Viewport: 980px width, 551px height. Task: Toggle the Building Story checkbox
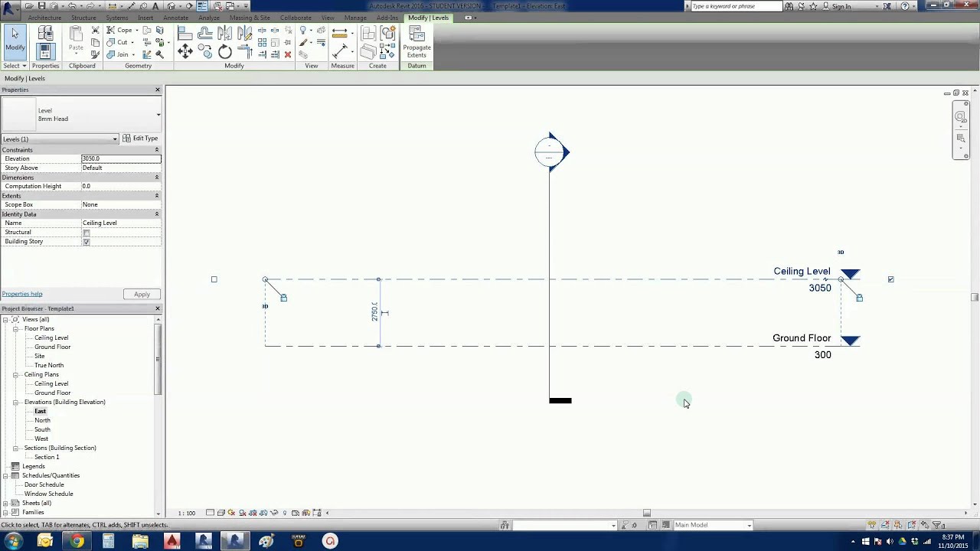86,242
